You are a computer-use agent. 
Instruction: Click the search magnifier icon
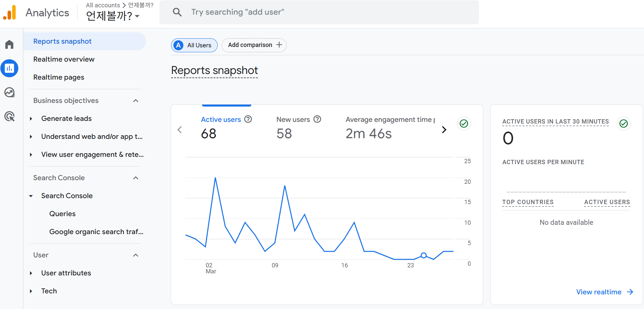177,12
